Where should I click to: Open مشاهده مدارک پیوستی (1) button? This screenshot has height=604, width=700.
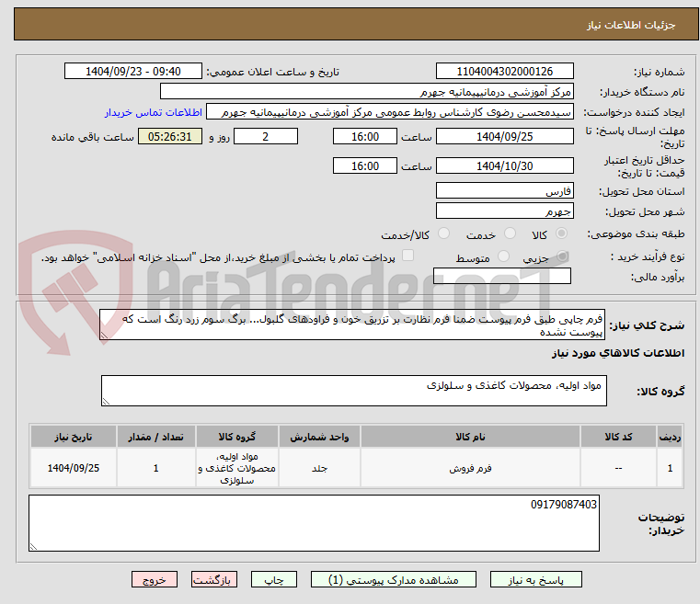(394, 579)
